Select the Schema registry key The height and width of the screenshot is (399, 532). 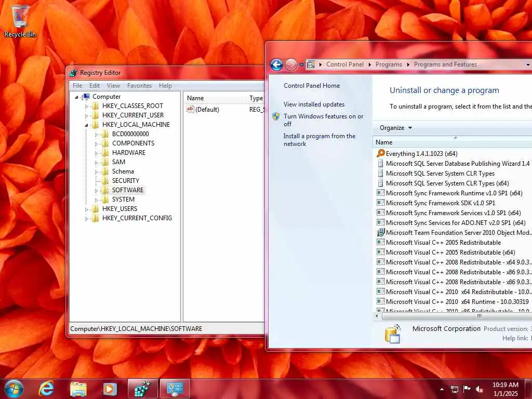[123, 171]
